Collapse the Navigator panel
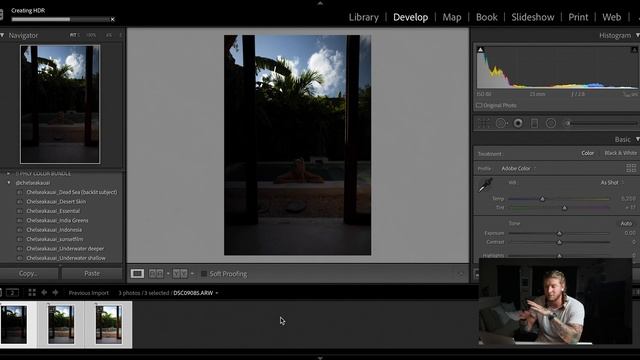This screenshot has width=640, height=360. 2,36
